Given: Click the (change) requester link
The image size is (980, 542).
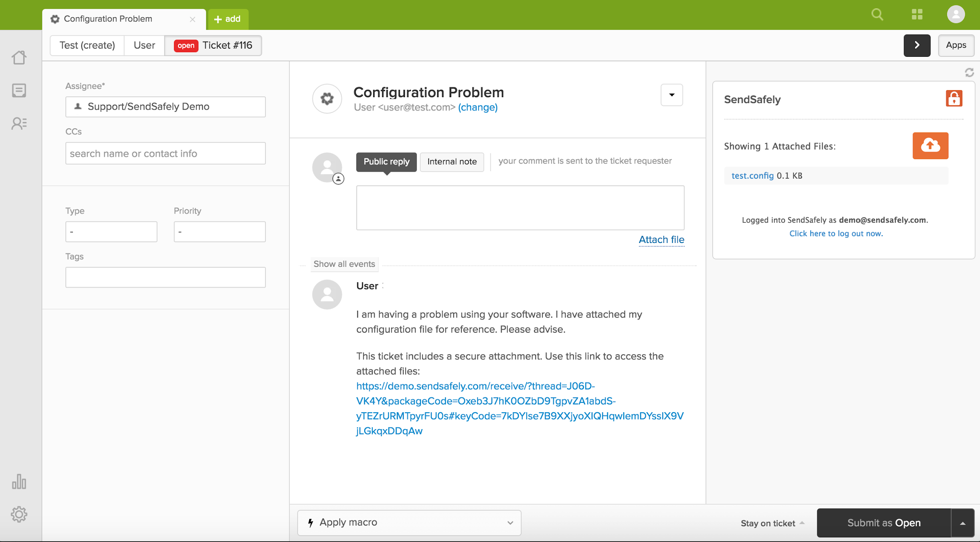Looking at the screenshot, I should pyautogui.click(x=478, y=107).
